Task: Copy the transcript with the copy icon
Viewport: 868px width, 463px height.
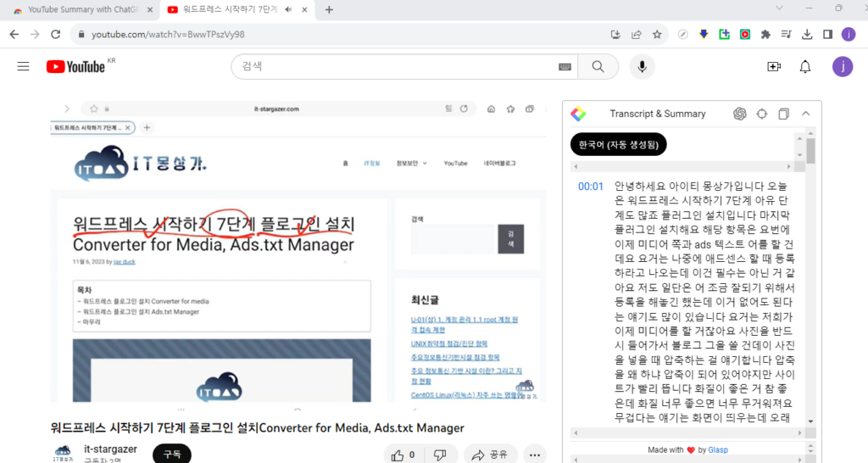Action: pos(784,114)
